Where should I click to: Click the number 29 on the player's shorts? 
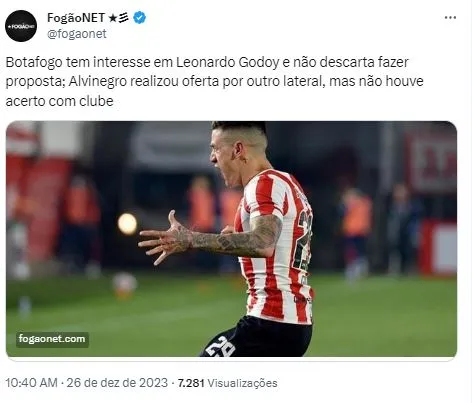(x=220, y=349)
